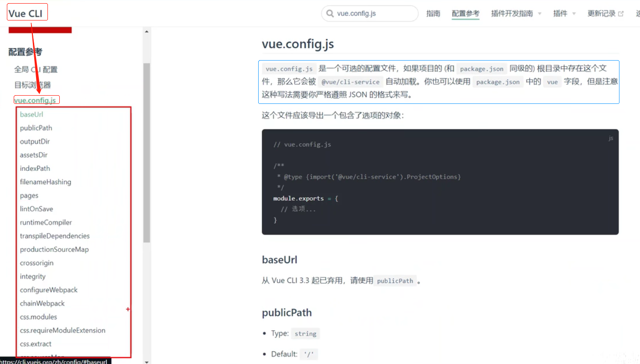Go to css.requireModuleExtension in sidebar
The image size is (640, 364).
coord(62,330)
